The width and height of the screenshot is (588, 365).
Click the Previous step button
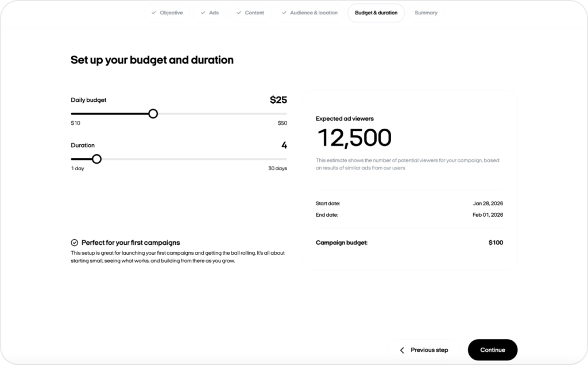click(x=423, y=349)
